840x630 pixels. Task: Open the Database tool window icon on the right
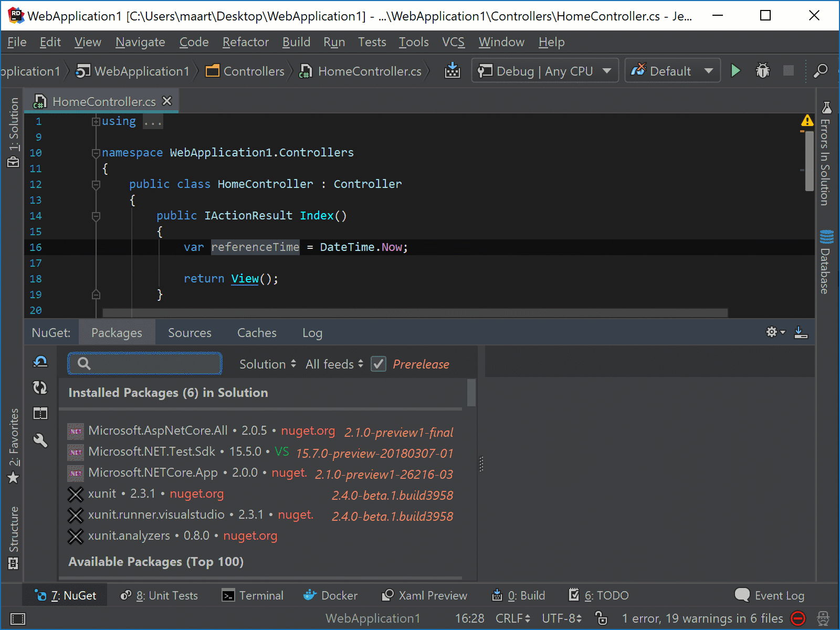826,237
